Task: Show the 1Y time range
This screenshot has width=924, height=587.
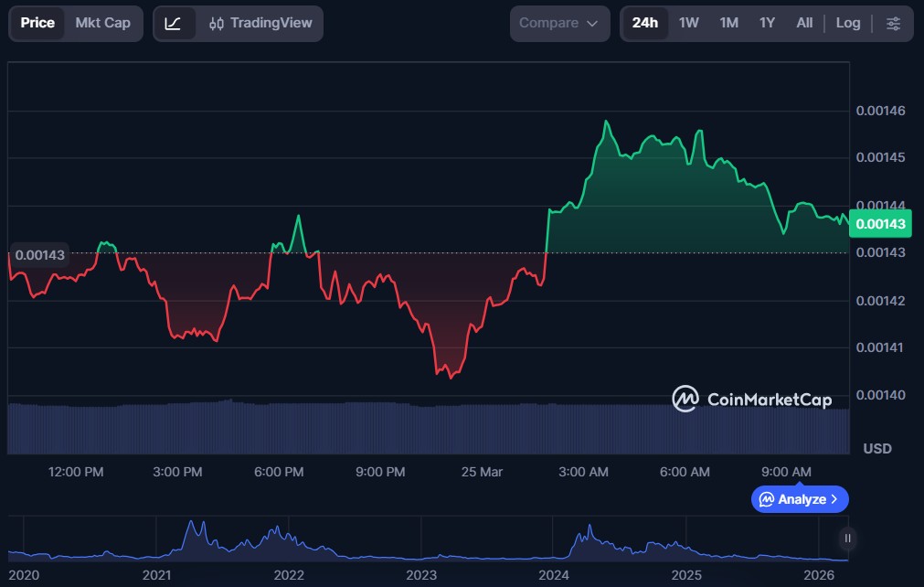Action: click(x=767, y=23)
